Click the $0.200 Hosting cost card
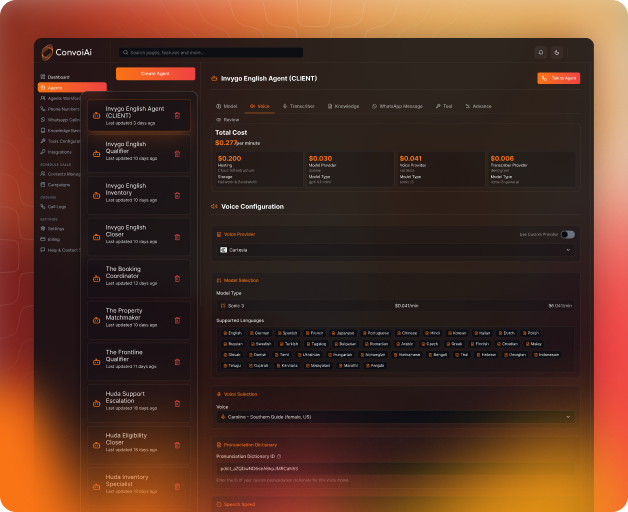628x512 pixels. tap(259, 169)
